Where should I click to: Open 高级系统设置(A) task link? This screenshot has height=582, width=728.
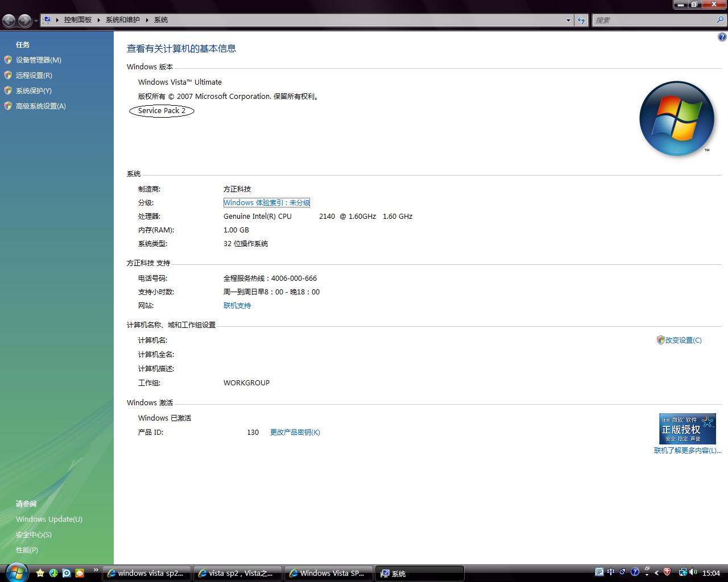click(x=41, y=106)
